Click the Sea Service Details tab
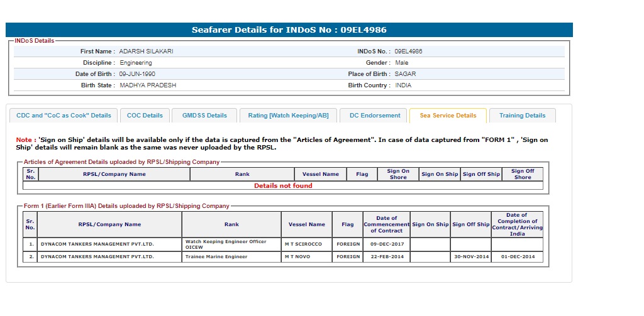644x316 pixels. coord(448,116)
